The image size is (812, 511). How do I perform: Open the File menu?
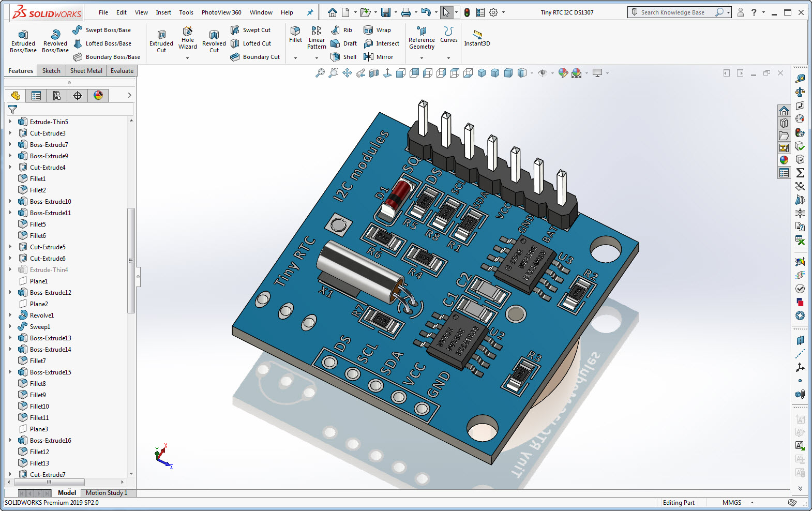click(x=103, y=12)
